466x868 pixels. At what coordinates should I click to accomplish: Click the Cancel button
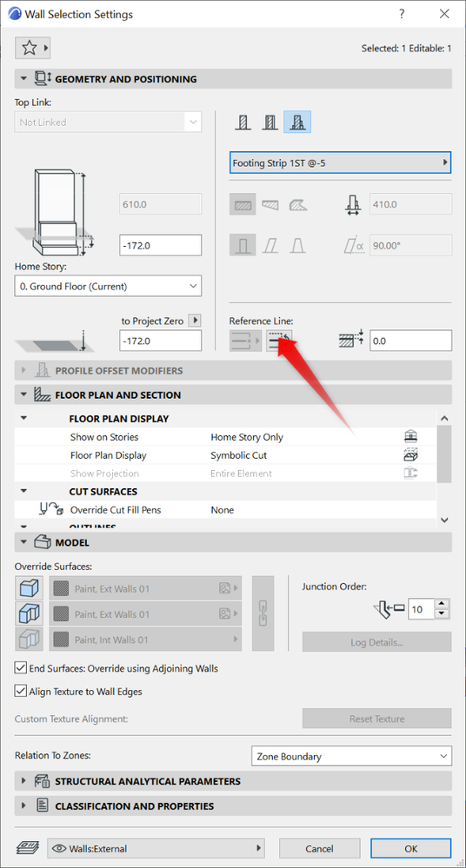click(x=320, y=848)
